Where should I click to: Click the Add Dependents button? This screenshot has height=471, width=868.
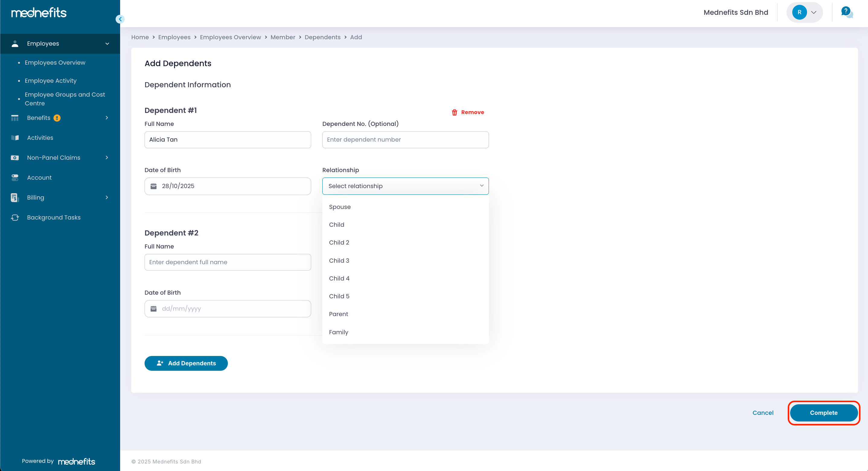click(x=186, y=363)
